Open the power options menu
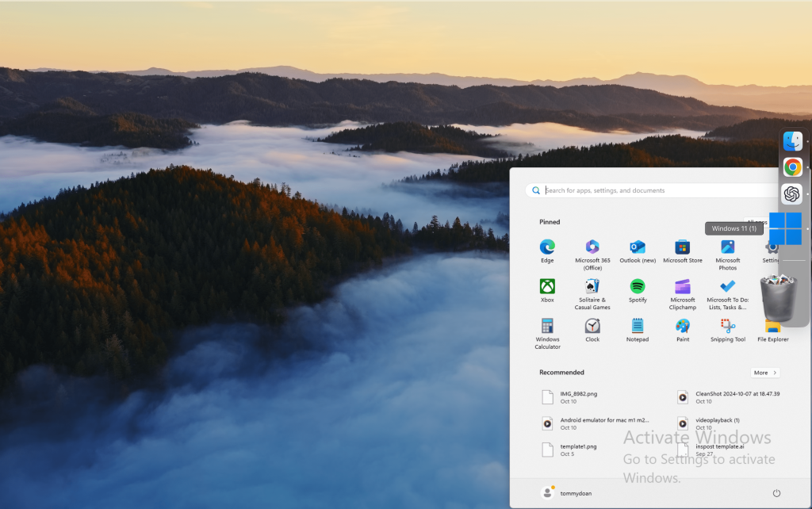This screenshot has width=812, height=509. click(x=776, y=493)
